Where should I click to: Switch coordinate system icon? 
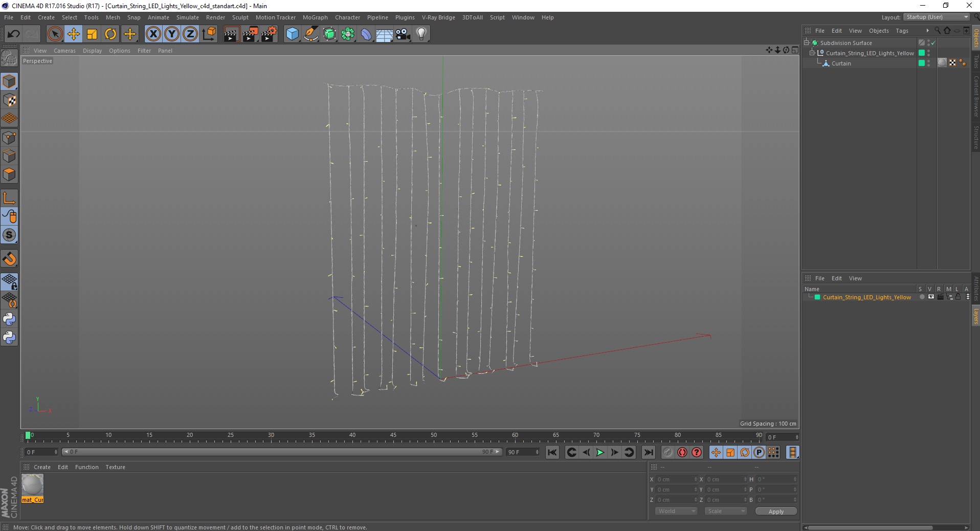coord(209,34)
